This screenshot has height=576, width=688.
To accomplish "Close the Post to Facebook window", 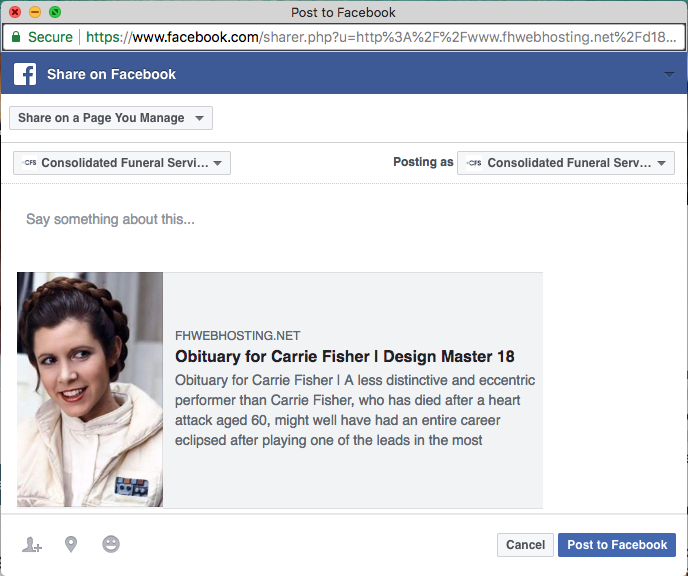I will 15,12.
